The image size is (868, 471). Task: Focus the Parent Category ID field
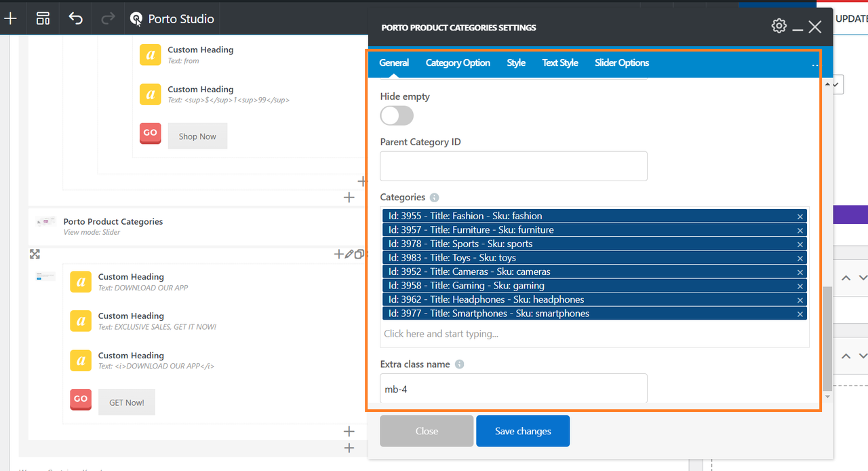[x=513, y=166]
